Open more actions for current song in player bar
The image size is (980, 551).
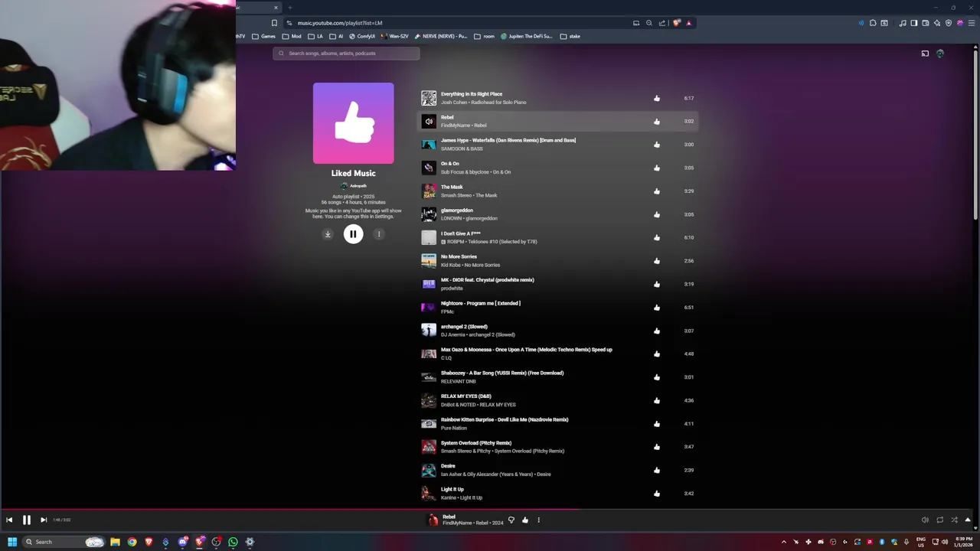[538, 520]
